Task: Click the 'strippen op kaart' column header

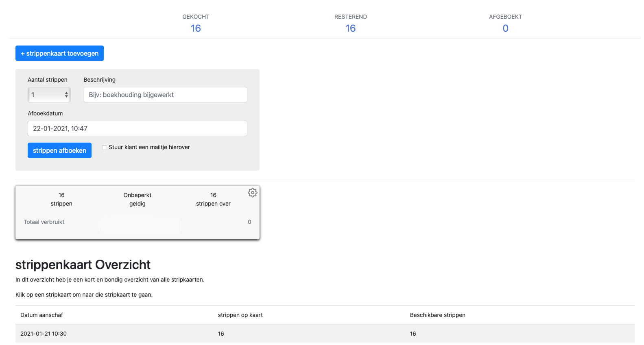Action: (x=240, y=315)
